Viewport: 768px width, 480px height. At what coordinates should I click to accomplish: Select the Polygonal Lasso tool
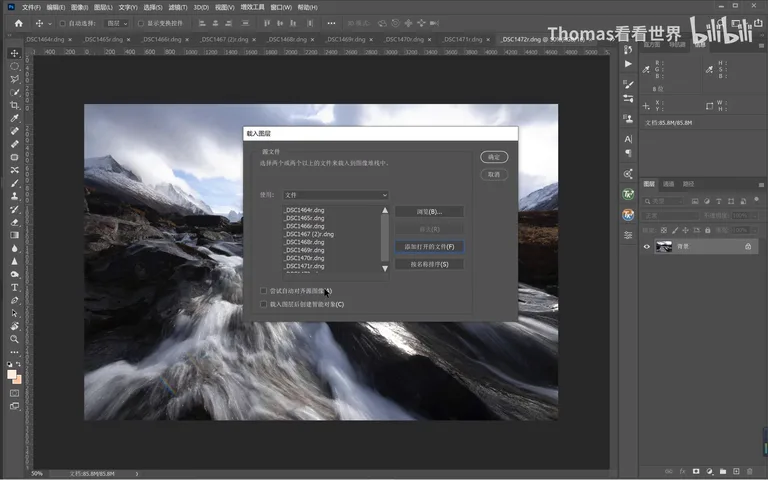[x=15, y=79]
